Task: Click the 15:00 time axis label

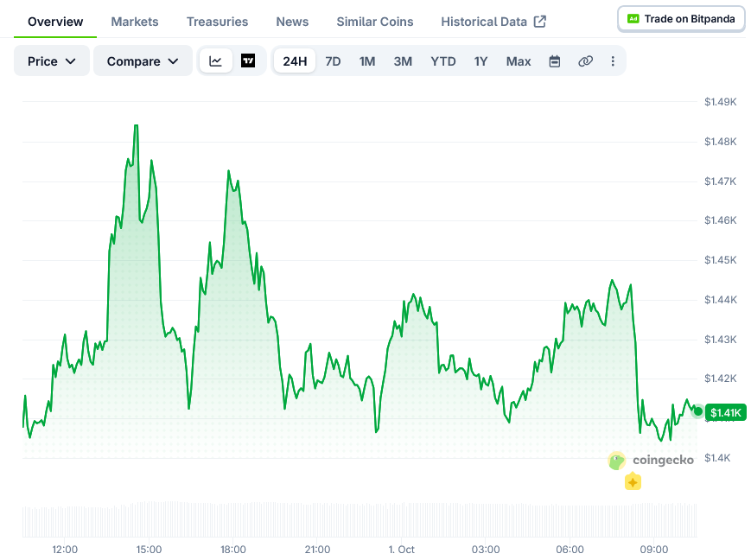Action: point(149,550)
